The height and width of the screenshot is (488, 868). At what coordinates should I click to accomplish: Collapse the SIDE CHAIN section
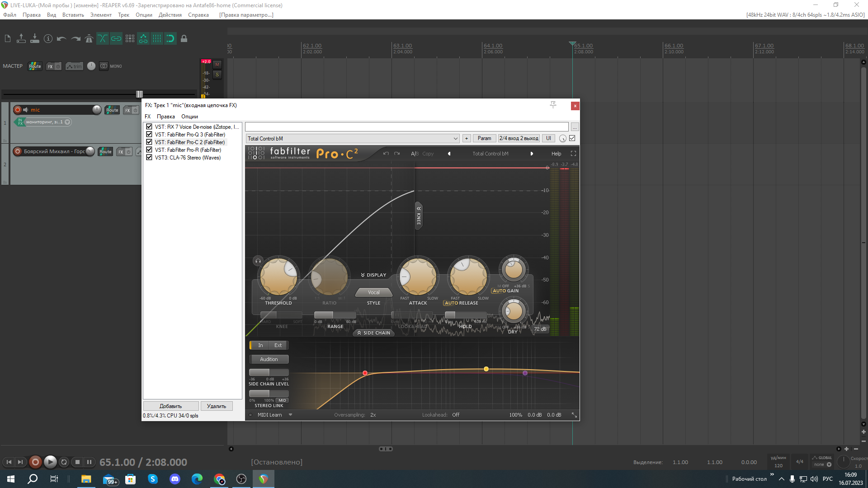pos(373,333)
